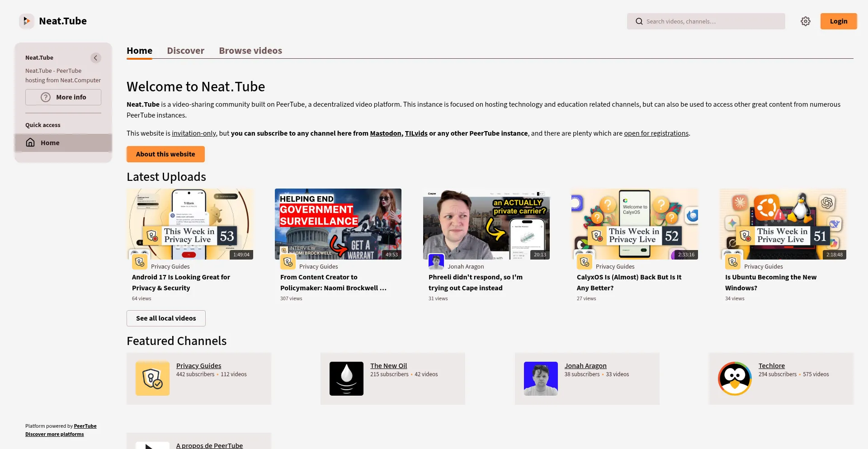868x449 pixels.
Task: Click Privacy Guides featured channel avatar
Action: [x=153, y=378]
